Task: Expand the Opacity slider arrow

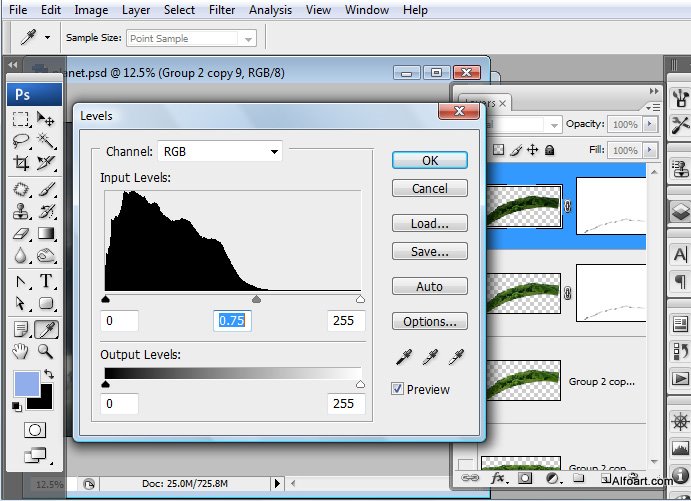Action: pos(651,125)
